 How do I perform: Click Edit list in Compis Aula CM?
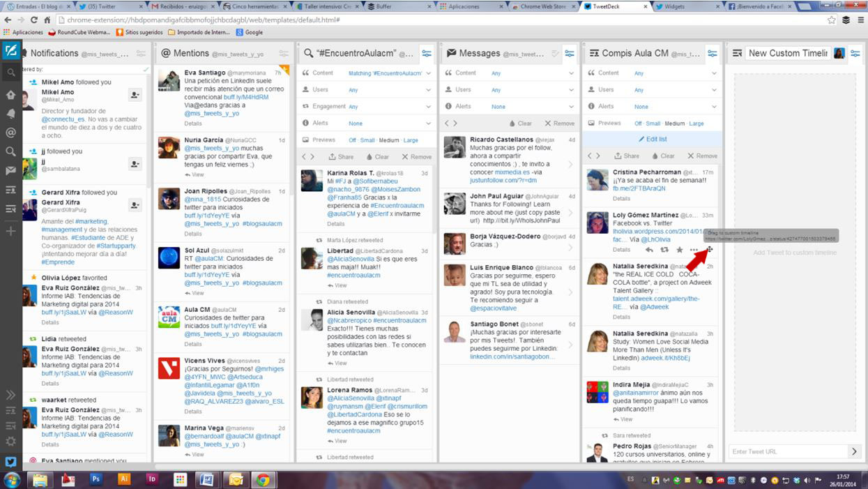click(653, 140)
